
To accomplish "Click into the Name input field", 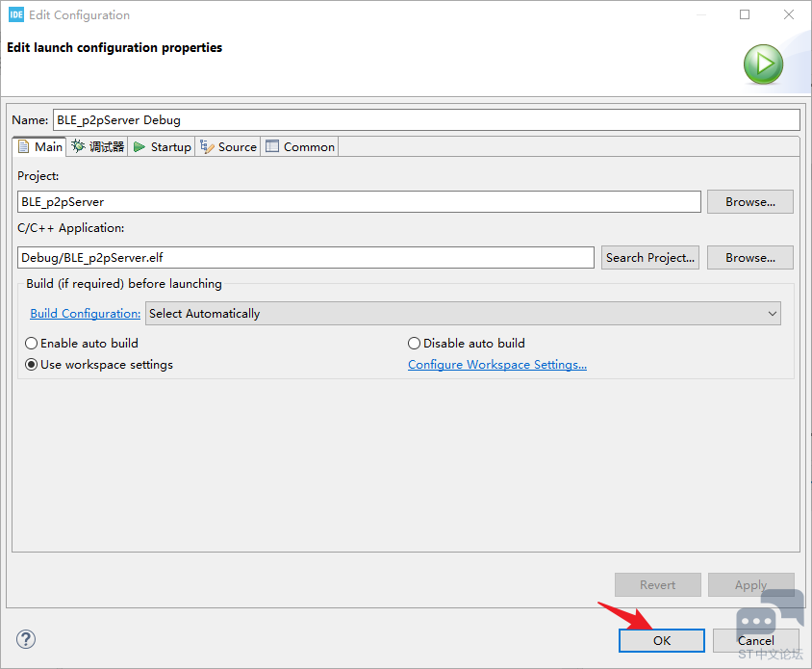I will pyautogui.click(x=426, y=120).
